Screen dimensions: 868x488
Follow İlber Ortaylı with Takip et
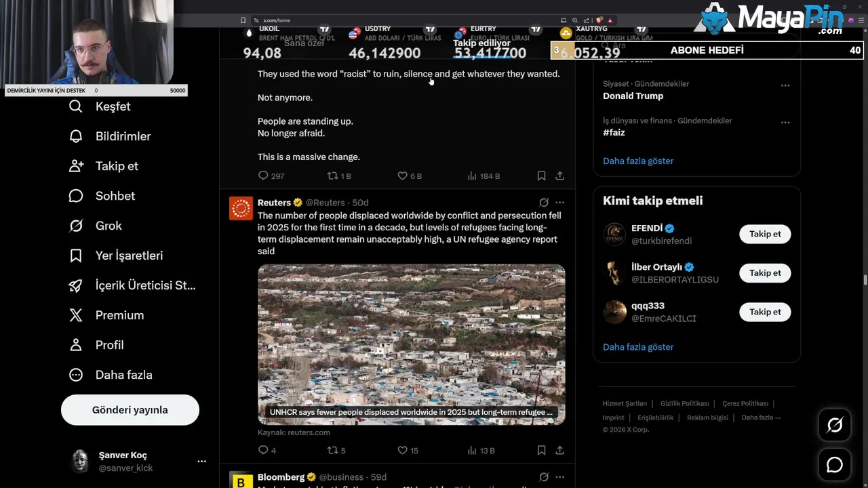click(x=765, y=273)
